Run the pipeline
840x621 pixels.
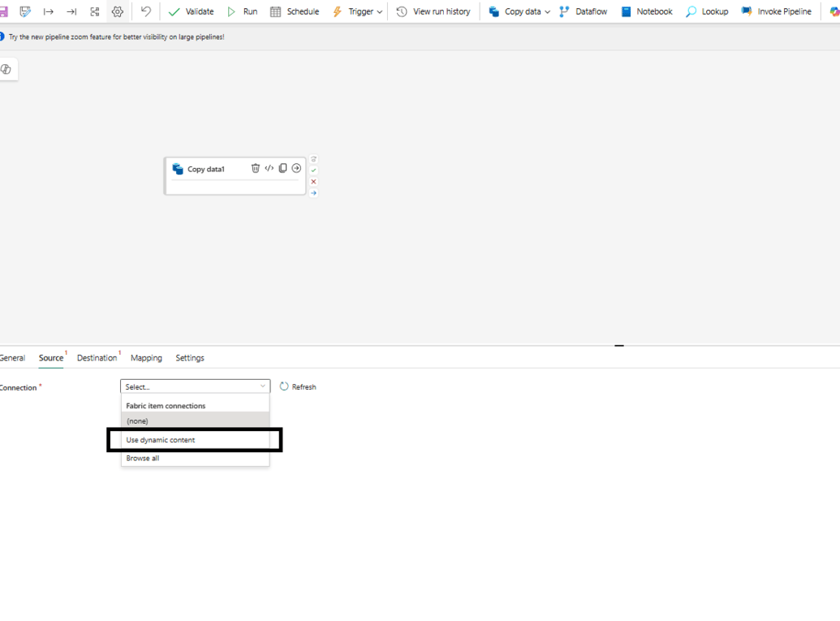(x=242, y=11)
